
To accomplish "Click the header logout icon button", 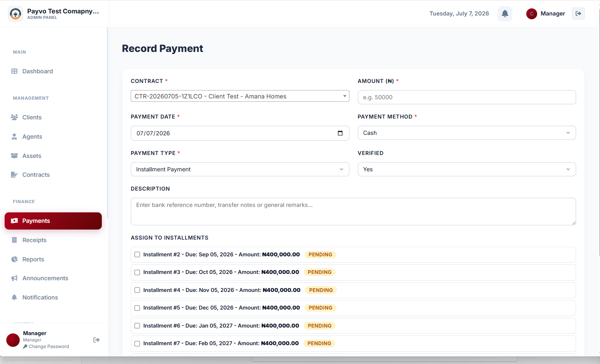I will (578, 13).
